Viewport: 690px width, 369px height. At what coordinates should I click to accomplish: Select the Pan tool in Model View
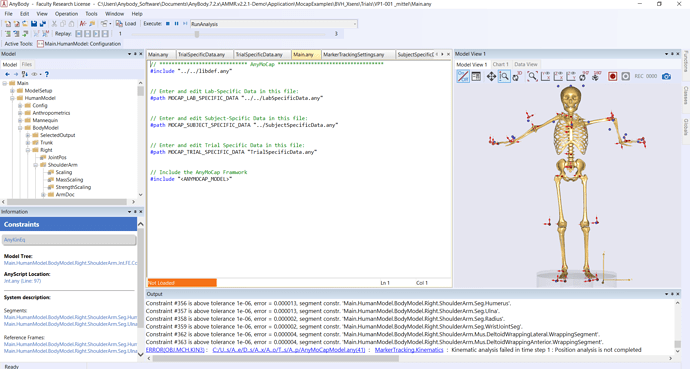491,77
